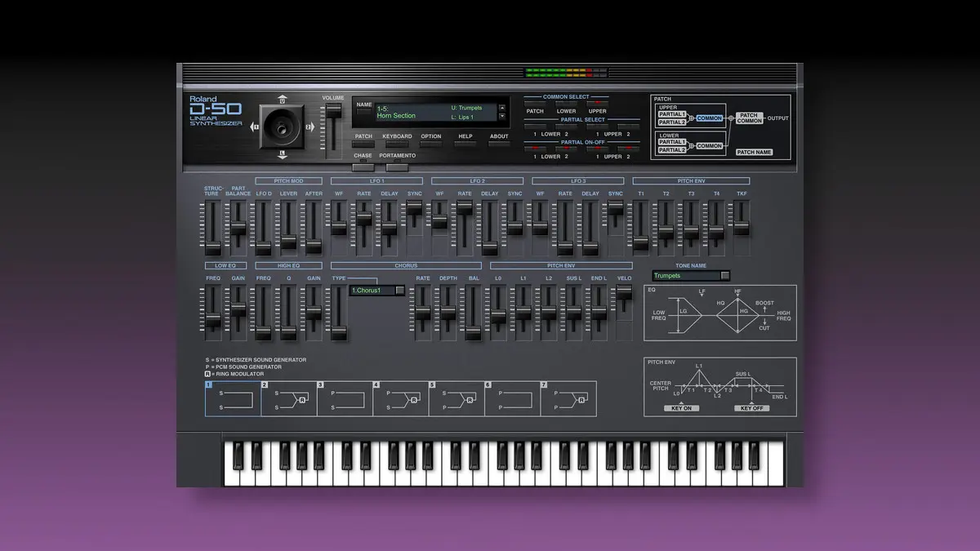Screen dimensions: 980x551
Task: Select structure diagram 2 with ring modulator
Action: coord(288,398)
